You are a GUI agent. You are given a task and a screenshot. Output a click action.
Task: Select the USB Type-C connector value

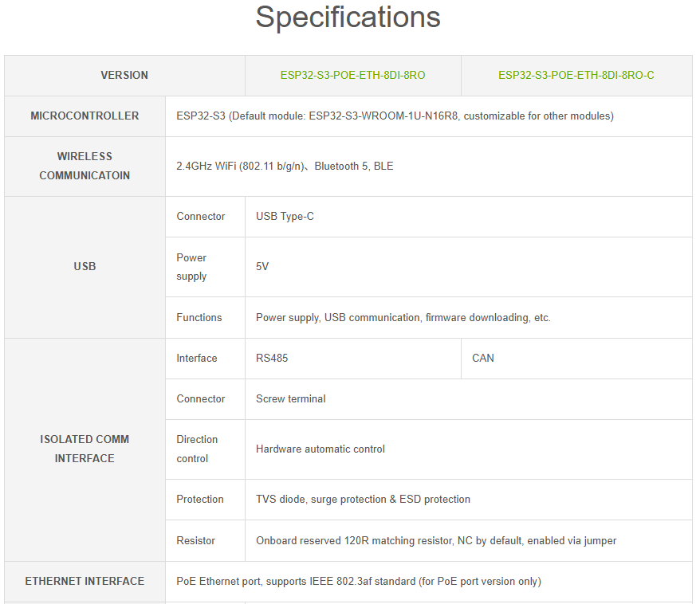[x=285, y=217]
